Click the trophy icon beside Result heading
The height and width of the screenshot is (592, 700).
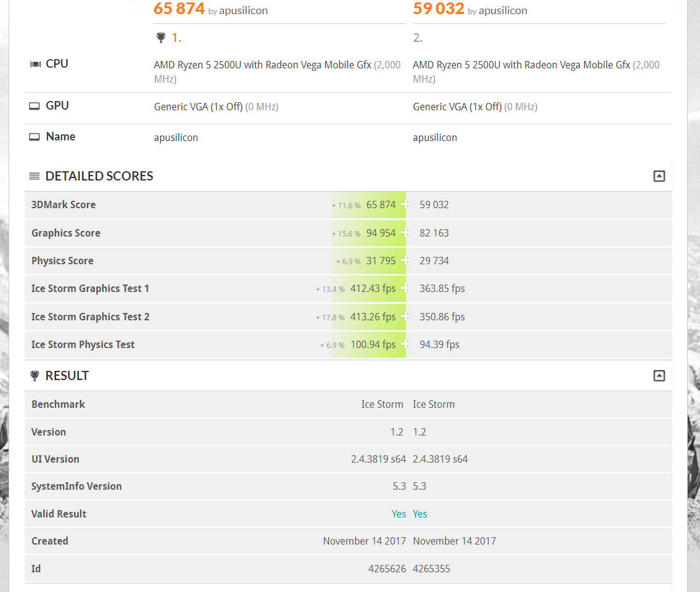pos(35,376)
